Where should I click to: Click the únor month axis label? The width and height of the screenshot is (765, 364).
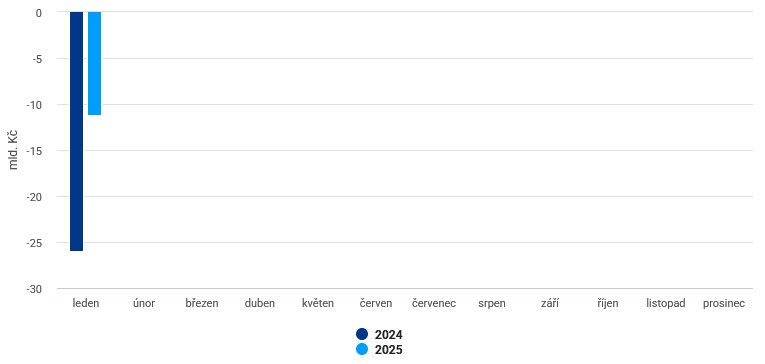(144, 303)
